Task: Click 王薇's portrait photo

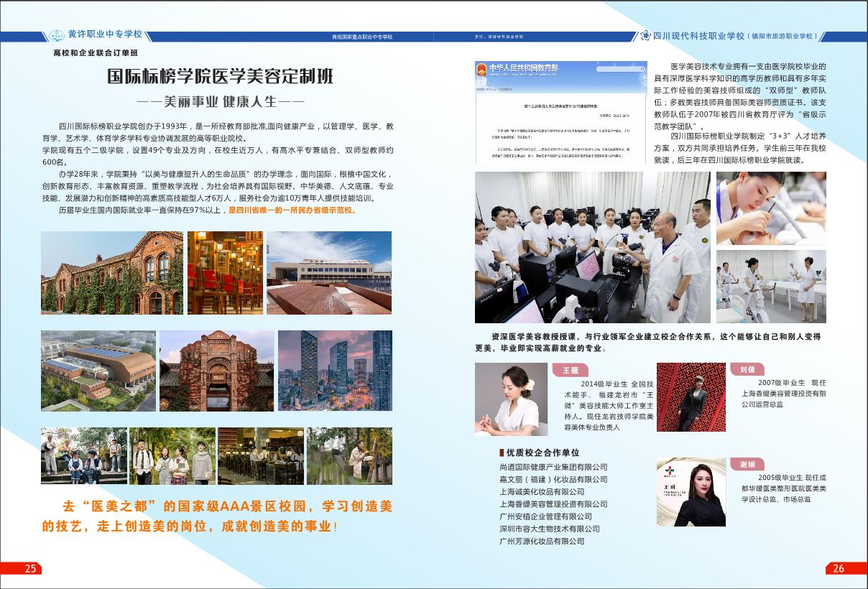Action: pyautogui.click(x=511, y=399)
